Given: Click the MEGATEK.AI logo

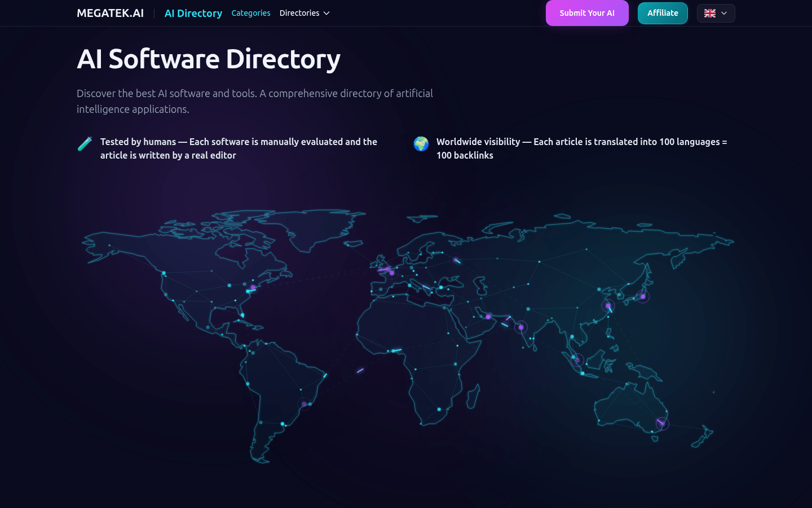Looking at the screenshot, I should click(x=110, y=12).
